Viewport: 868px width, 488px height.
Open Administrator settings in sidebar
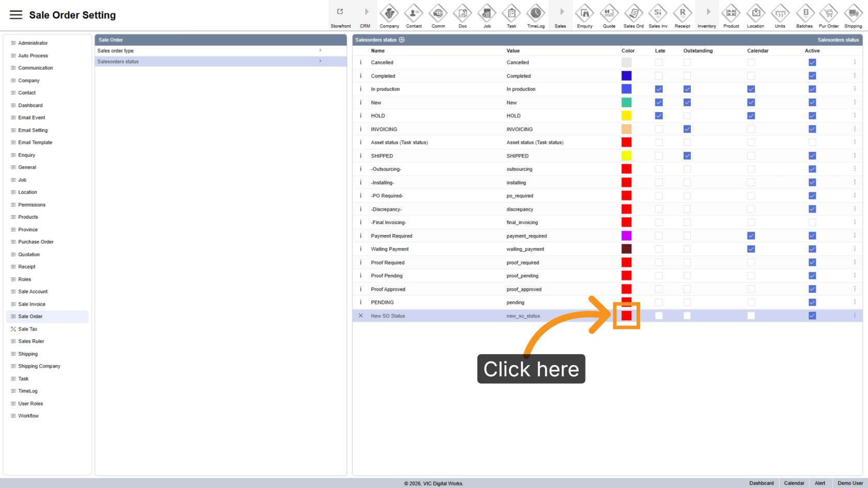coord(33,43)
